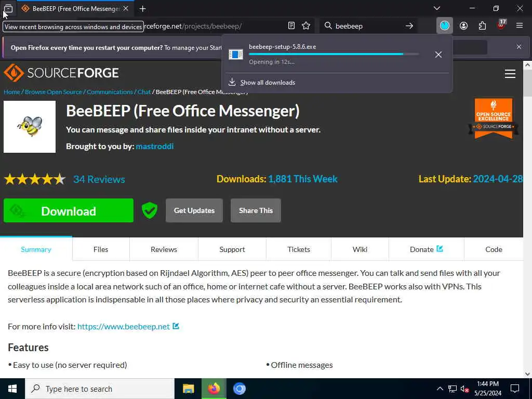Open mastroddi author profile link
The width and height of the screenshot is (532, 399).
click(154, 146)
